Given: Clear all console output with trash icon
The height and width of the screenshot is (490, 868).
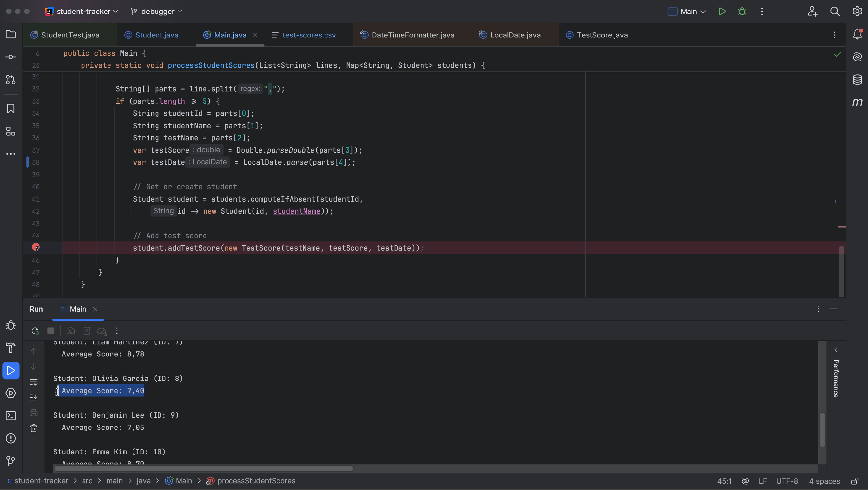Looking at the screenshot, I should pos(34,428).
